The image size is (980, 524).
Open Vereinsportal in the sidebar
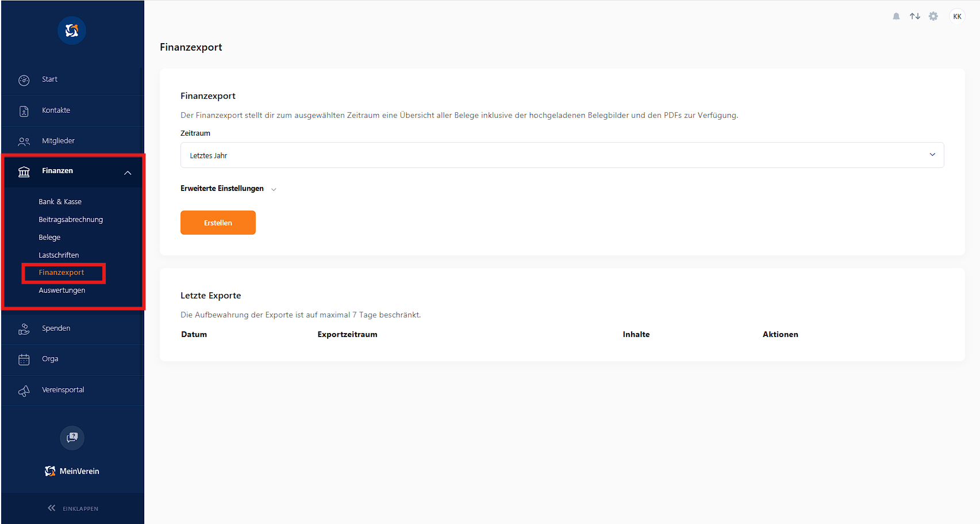click(x=63, y=390)
